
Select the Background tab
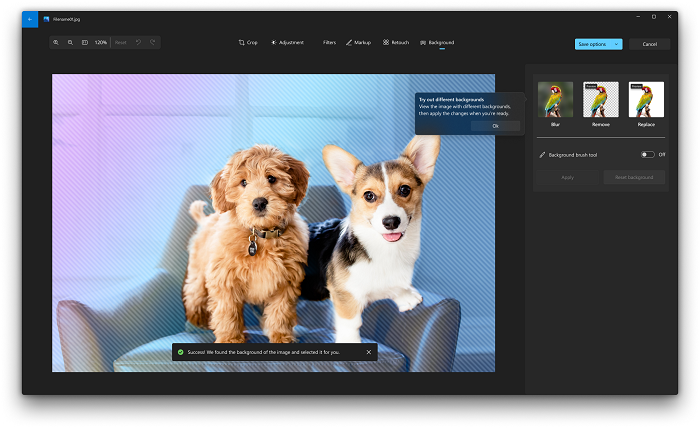(437, 42)
